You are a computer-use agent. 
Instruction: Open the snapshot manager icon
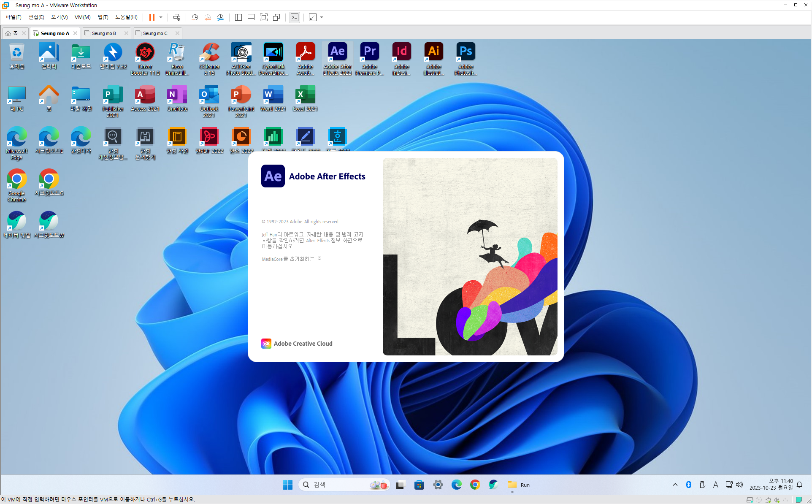(x=220, y=17)
